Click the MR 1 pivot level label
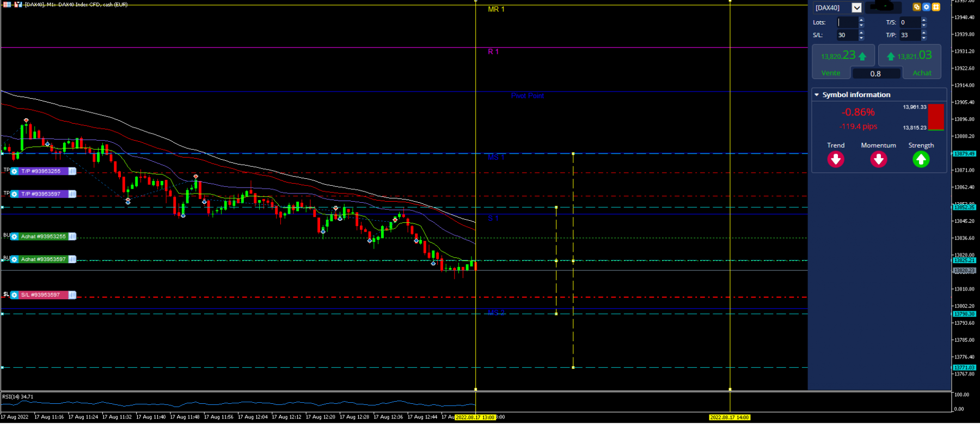 tap(496, 9)
